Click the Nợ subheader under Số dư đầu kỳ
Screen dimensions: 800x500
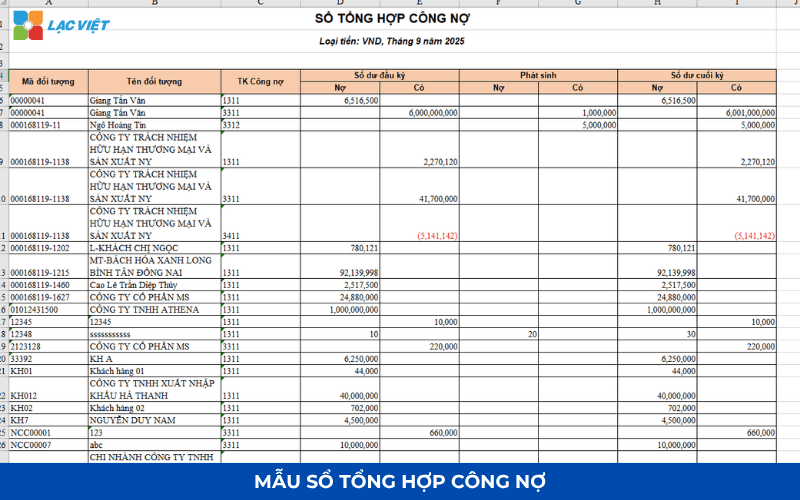340,88
